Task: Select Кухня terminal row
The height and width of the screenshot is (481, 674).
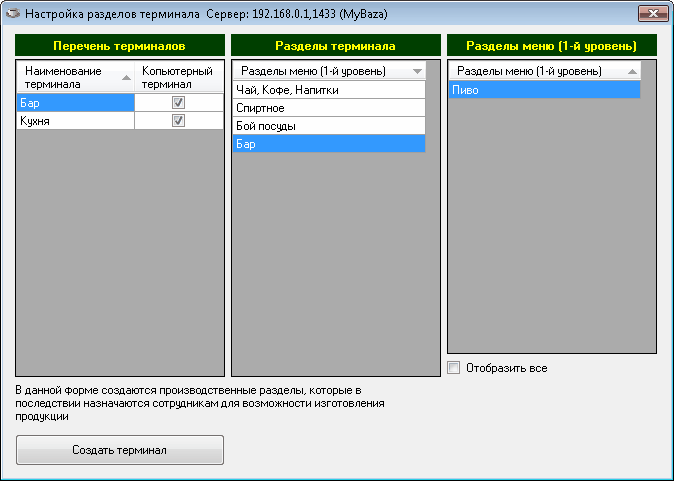Action: click(75, 120)
